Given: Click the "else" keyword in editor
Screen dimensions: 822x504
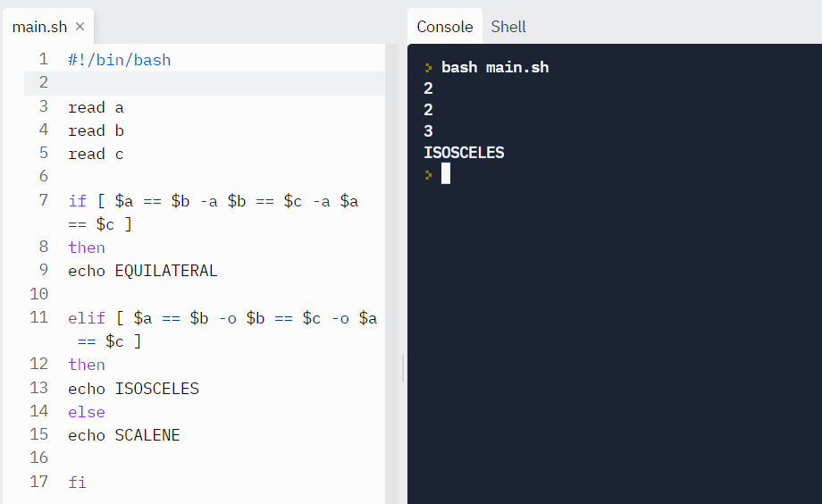Looking at the screenshot, I should click(87, 412).
